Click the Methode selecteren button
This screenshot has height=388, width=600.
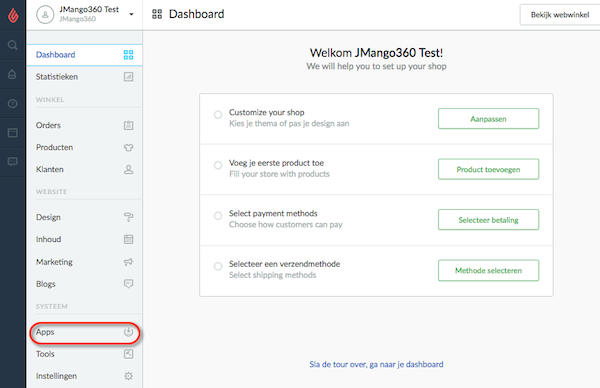[488, 270]
